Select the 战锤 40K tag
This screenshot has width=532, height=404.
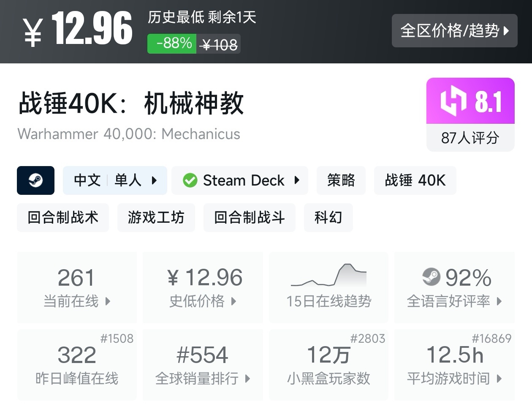pos(415,180)
